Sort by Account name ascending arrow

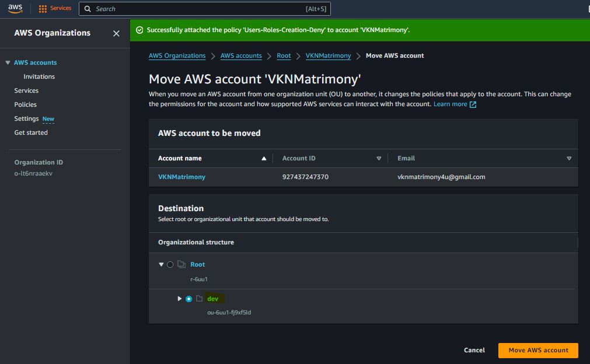tap(264, 159)
